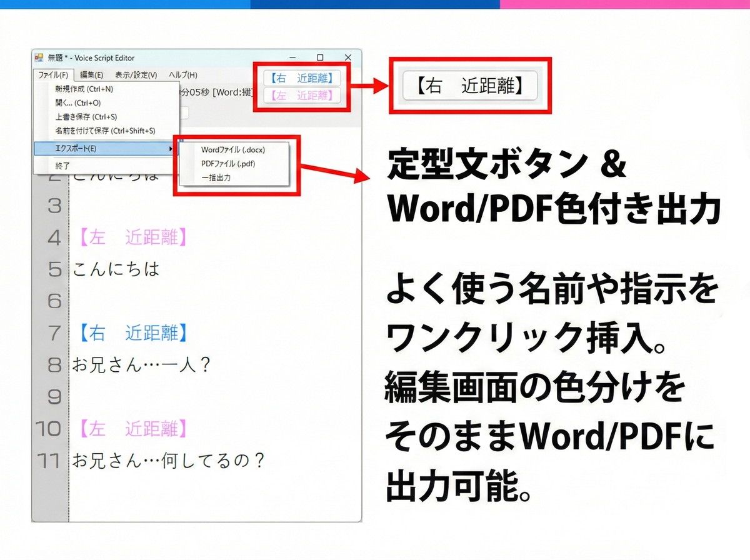This screenshot has width=750, height=560.
Task: Choose the last export submenu item below PDF
Action: (216, 177)
